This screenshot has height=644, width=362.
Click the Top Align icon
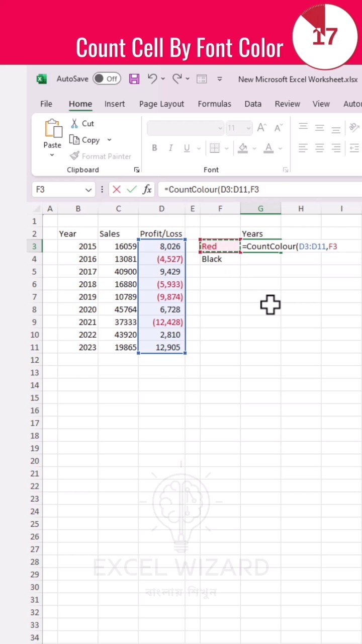(303, 127)
